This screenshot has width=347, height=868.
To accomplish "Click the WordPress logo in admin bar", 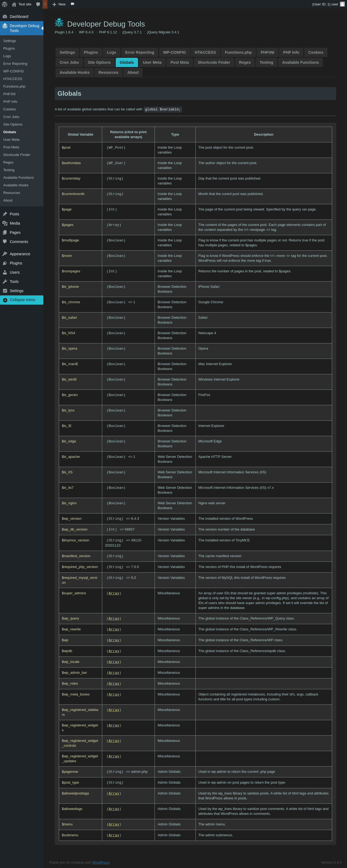I will [x=5, y=4].
